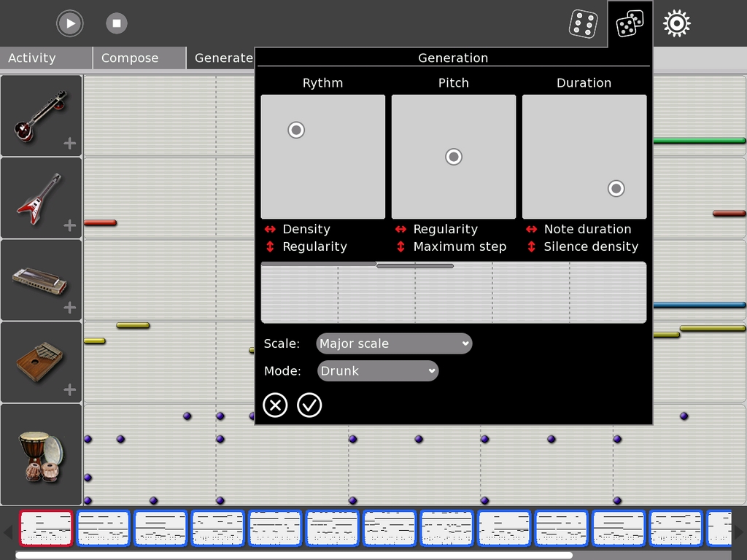747x560 pixels.
Task: Click the Duration XY pad handle
Action: click(x=616, y=189)
